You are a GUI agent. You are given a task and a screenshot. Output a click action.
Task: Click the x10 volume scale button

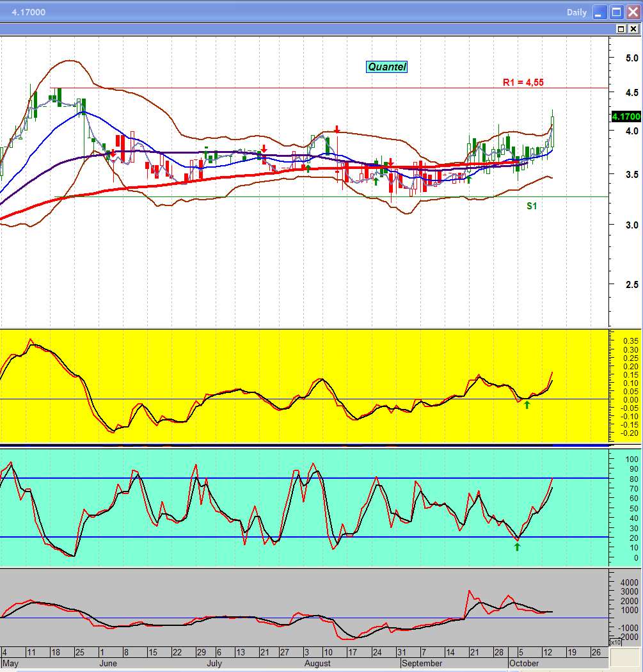pyautogui.click(x=615, y=643)
